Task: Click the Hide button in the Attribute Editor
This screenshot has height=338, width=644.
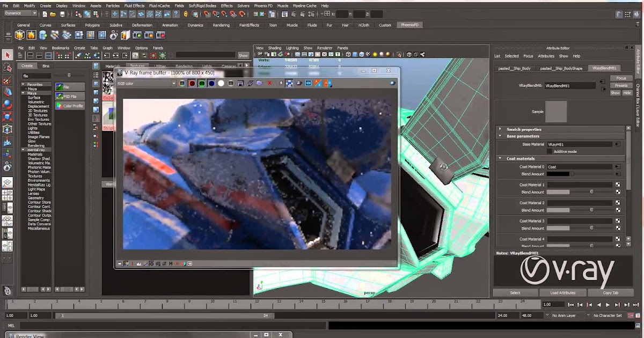Action: (627, 93)
